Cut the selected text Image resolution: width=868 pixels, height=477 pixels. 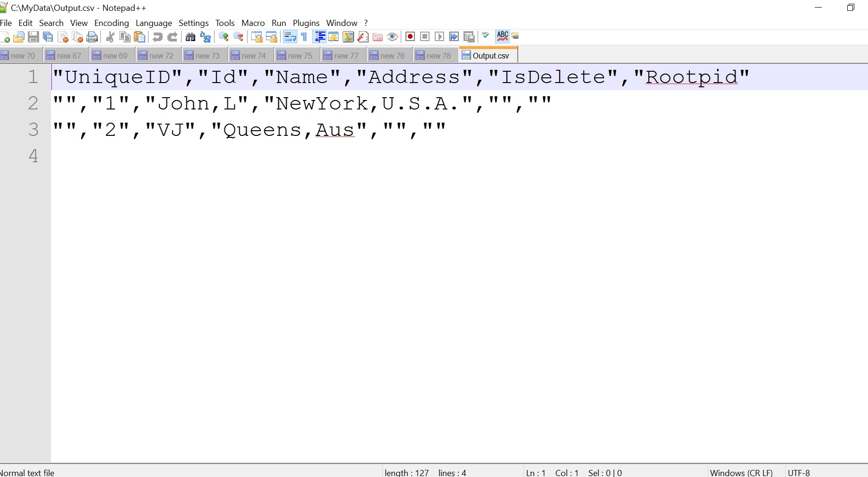[110, 37]
